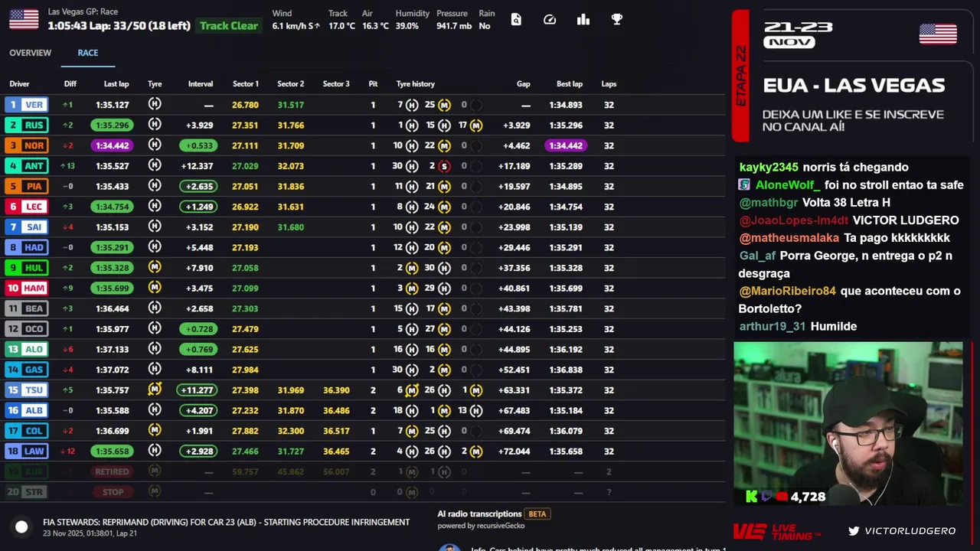Click NOR's purple 1:34.442 last lap time
The height and width of the screenshot is (551, 980).
[x=112, y=145]
